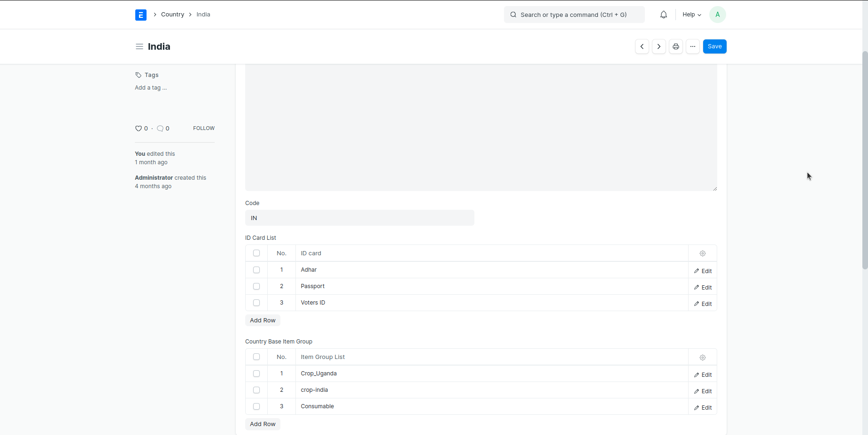Image resolution: width=868 pixels, height=435 pixels.
Task: Select the Adhar row checkbox
Action: [256, 270]
